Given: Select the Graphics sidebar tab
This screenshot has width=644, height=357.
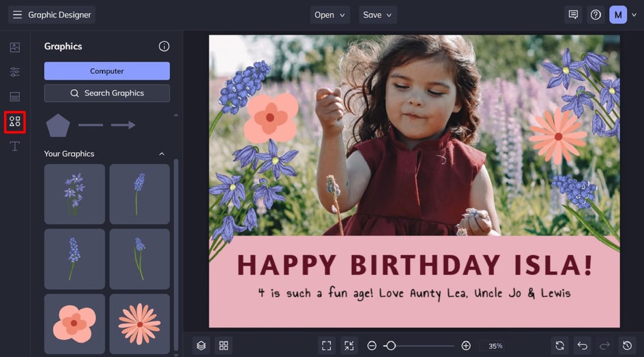Looking at the screenshot, I should 15,122.
